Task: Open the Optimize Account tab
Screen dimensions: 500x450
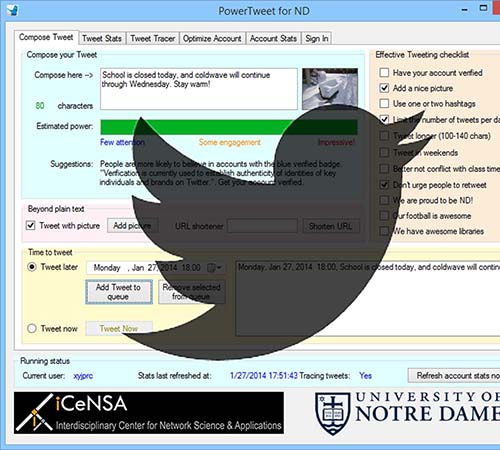Action: coord(212,39)
